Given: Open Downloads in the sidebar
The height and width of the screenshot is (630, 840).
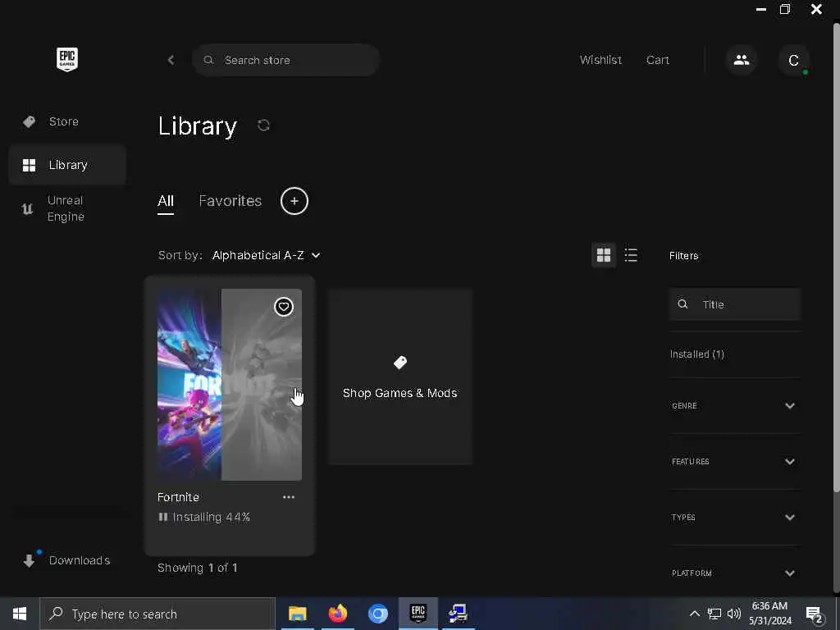Looking at the screenshot, I should coord(67,560).
